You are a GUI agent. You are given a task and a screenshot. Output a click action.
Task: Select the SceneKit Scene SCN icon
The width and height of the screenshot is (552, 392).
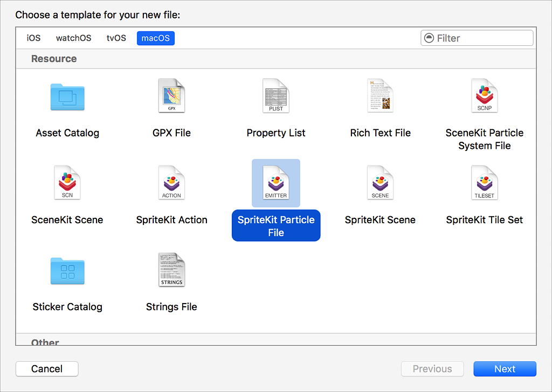[67, 182]
